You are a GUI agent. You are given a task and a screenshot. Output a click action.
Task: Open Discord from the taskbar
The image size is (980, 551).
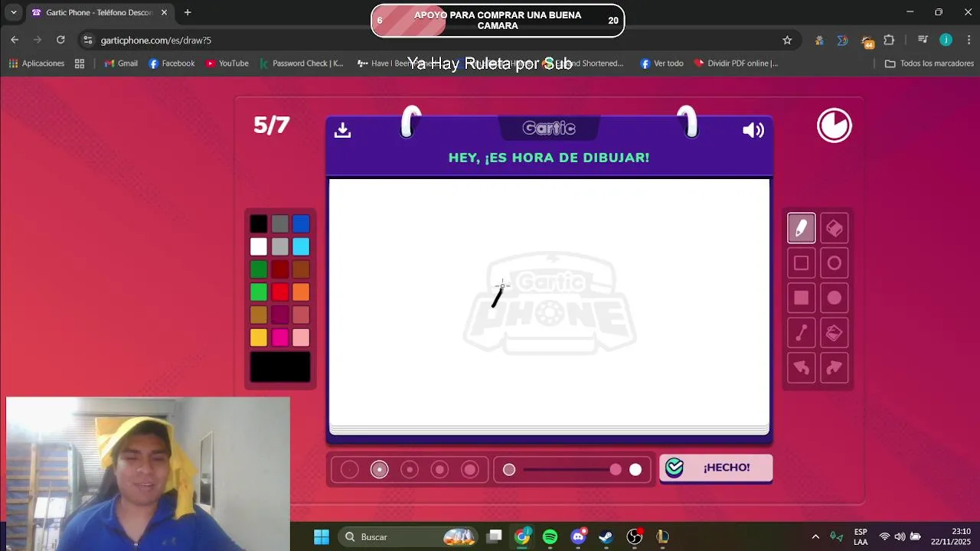click(x=578, y=537)
